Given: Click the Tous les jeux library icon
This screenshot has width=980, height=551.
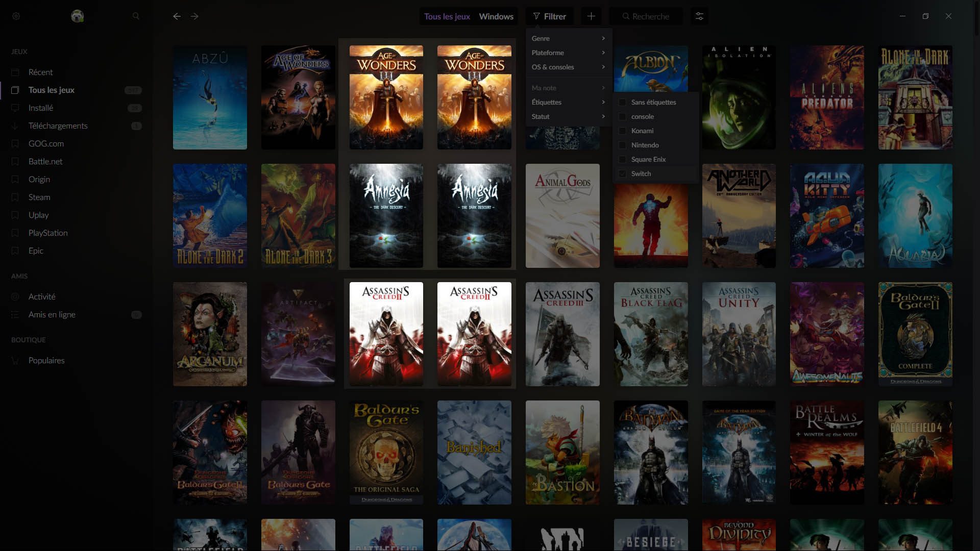Looking at the screenshot, I should coord(15,90).
